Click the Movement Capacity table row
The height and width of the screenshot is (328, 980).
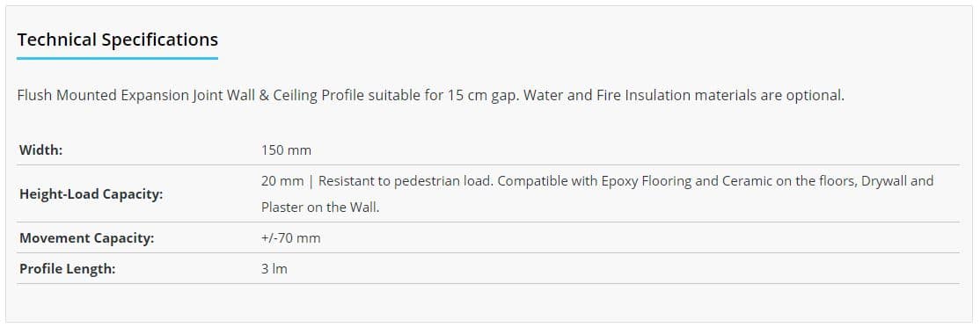tap(488, 238)
